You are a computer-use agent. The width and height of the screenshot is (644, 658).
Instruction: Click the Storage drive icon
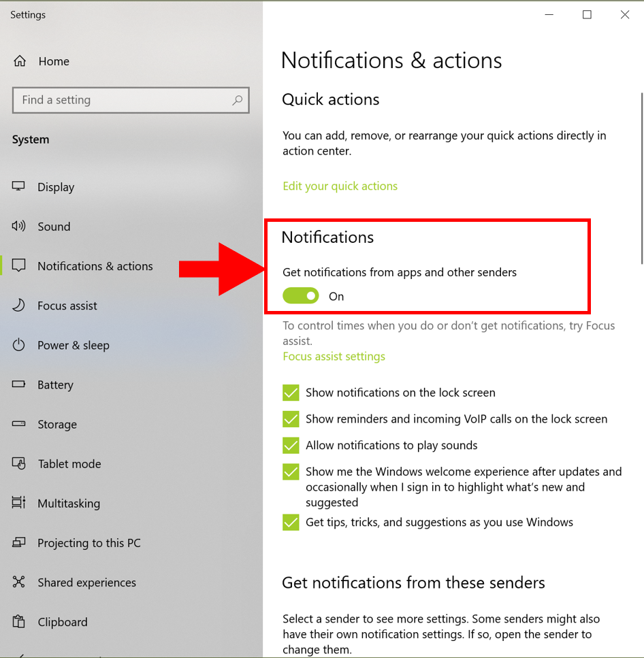click(x=18, y=424)
